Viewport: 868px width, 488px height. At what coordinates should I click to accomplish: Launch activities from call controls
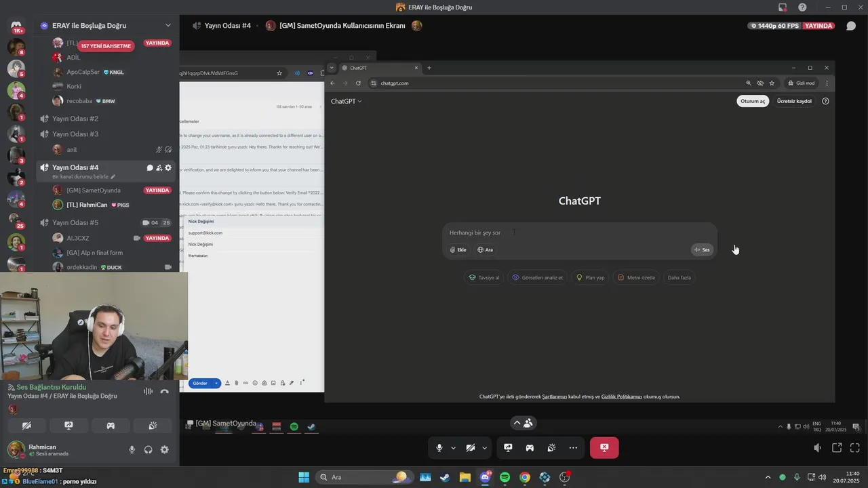tap(530, 447)
